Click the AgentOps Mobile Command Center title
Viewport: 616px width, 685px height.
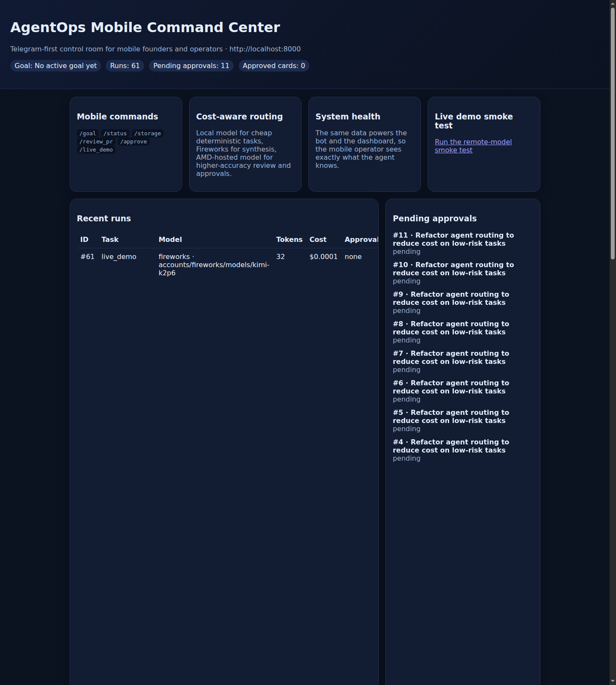(x=145, y=27)
